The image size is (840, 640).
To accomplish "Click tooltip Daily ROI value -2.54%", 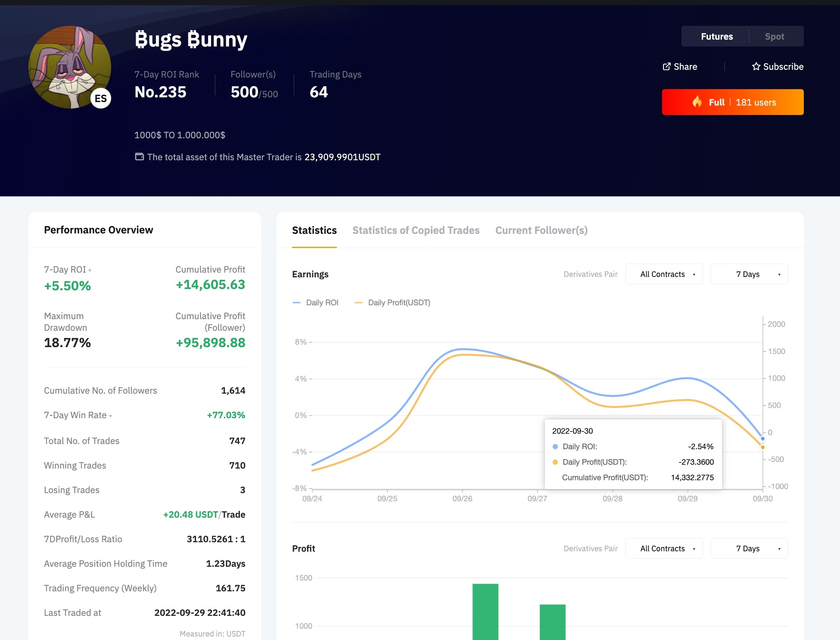I will click(x=701, y=446).
